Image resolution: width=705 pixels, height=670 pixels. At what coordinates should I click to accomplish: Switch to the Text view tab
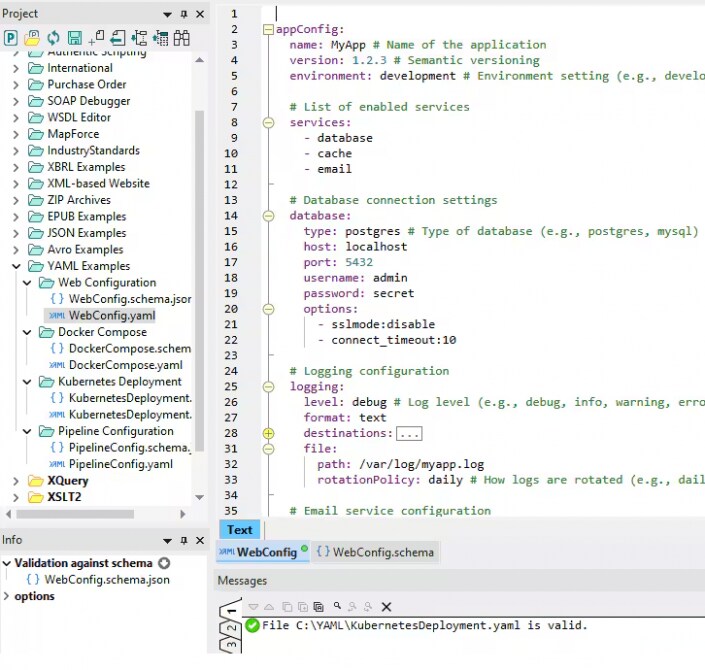point(240,530)
